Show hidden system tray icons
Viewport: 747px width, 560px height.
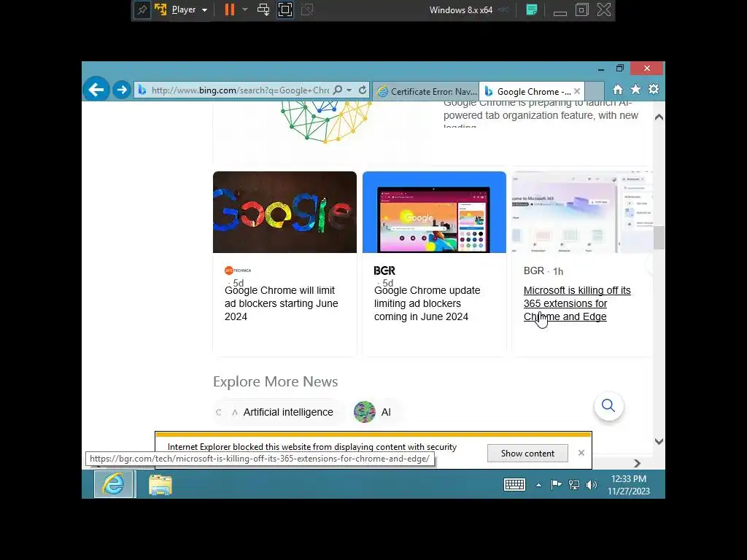click(x=538, y=485)
